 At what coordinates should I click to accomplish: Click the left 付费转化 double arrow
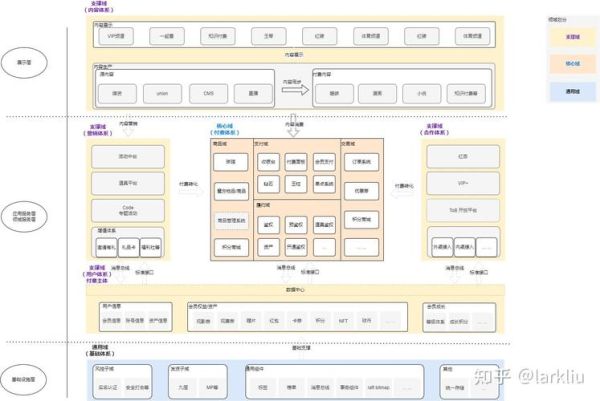[x=189, y=191]
